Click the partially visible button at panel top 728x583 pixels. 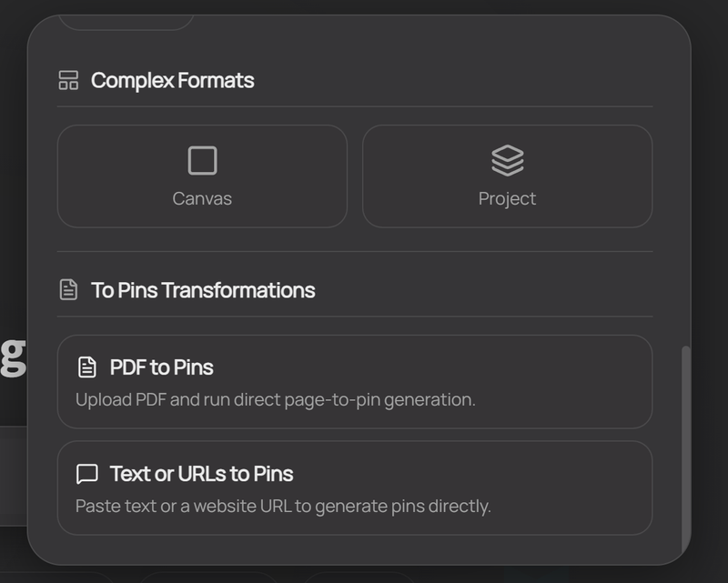coord(126,23)
